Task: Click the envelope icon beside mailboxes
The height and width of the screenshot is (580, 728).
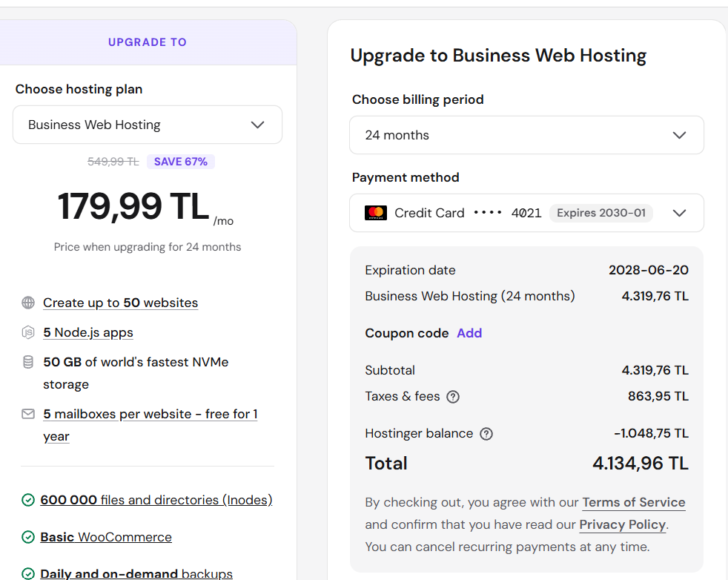Action: (x=28, y=414)
